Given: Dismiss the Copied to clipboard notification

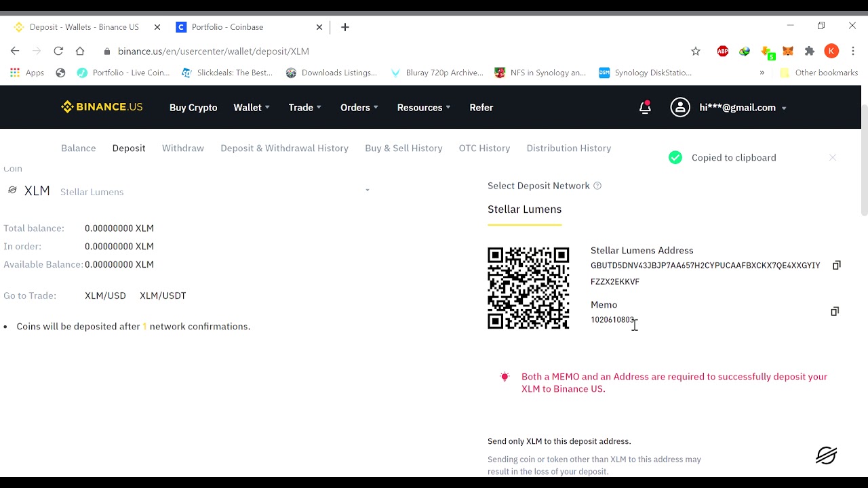Looking at the screenshot, I should [833, 157].
